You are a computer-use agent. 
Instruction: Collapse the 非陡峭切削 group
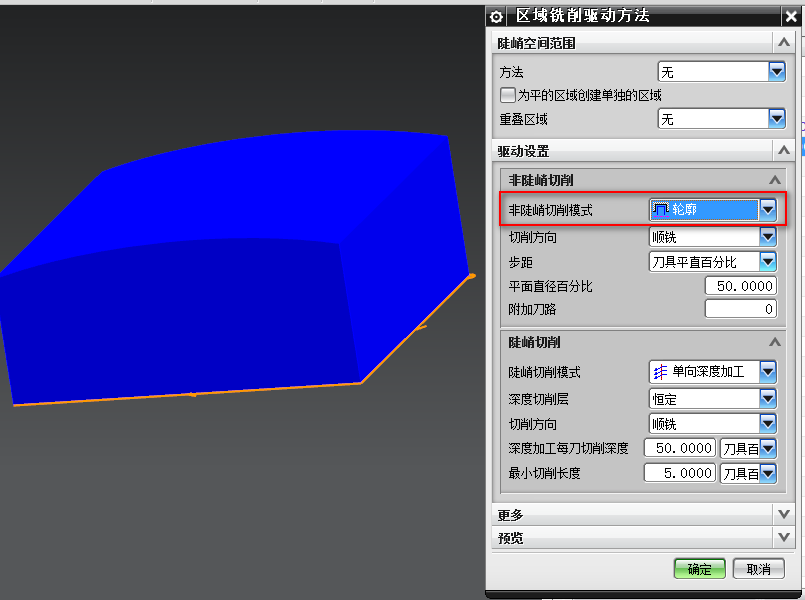coord(773,180)
